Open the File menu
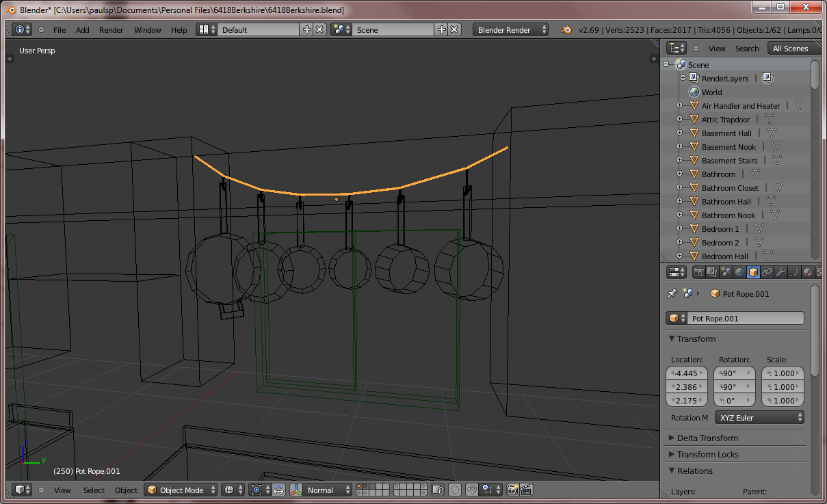Screen dimensions: 827x504 point(60,30)
